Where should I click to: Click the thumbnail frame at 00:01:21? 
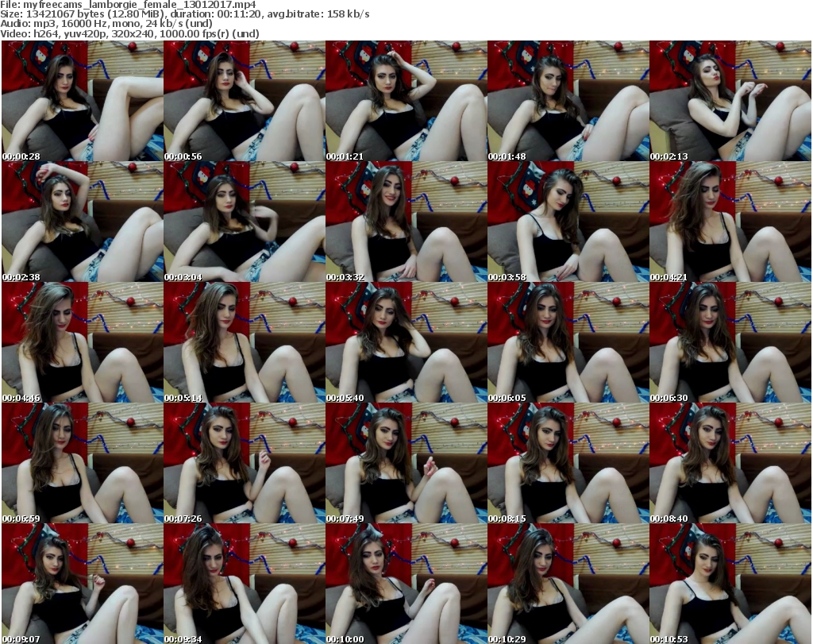[406, 101]
